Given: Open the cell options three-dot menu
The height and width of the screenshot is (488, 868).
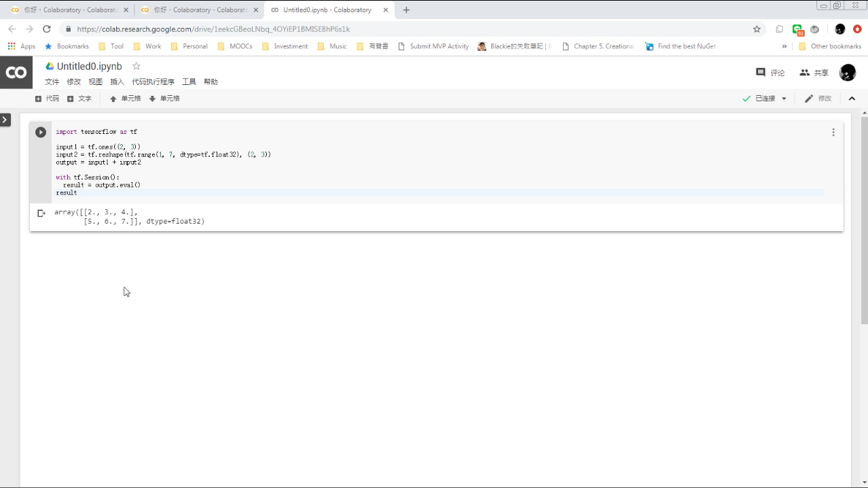Looking at the screenshot, I should tap(833, 133).
